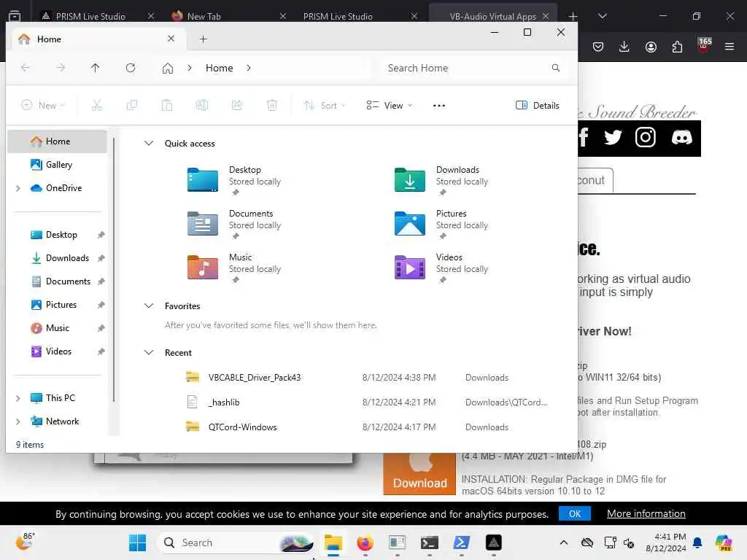
Task: Click the Windows taskbar Search box
Action: (236, 542)
